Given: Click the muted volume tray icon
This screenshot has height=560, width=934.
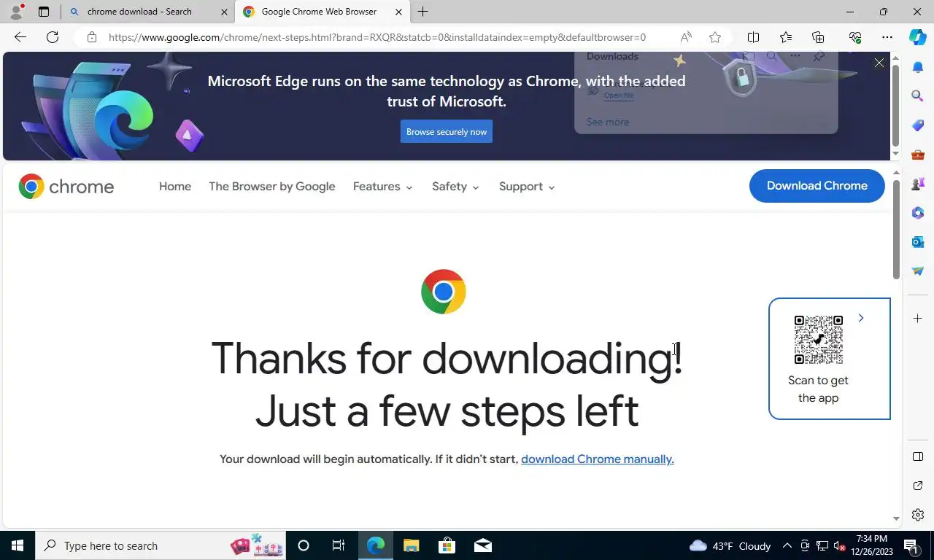Looking at the screenshot, I should click(839, 545).
